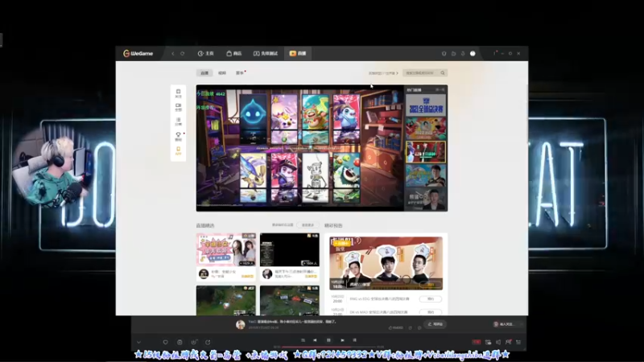
Task: Click the rounded button beside 直播精选 heading
Action: [308, 225]
